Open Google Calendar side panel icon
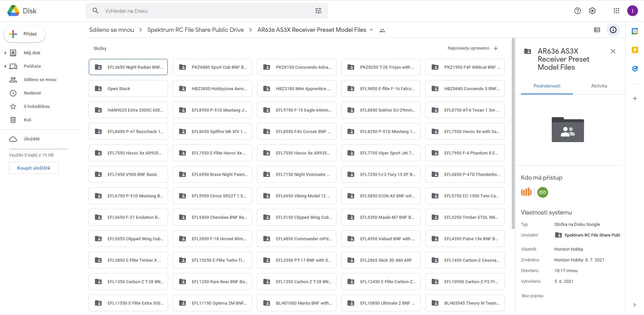This screenshot has height=315, width=644. [635, 31]
